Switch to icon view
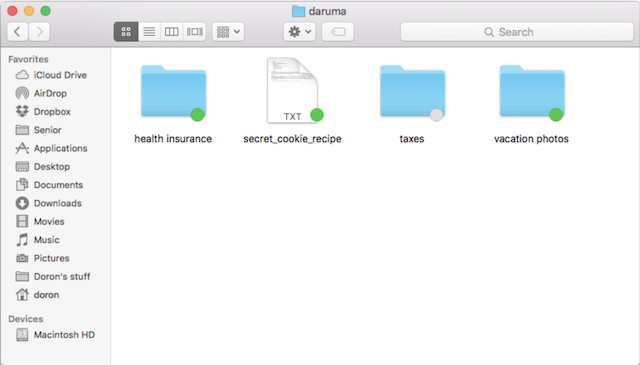Image resolution: width=640 pixels, height=365 pixels. click(x=126, y=31)
